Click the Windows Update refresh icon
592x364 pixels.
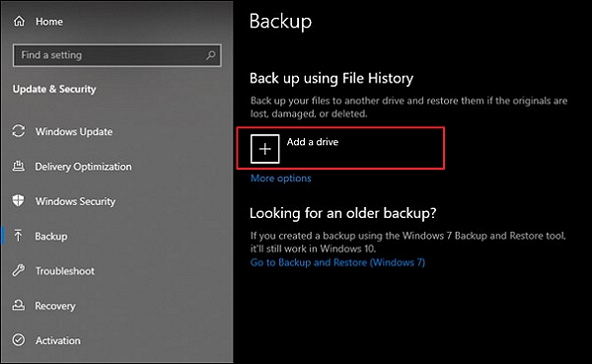(x=19, y=131)
